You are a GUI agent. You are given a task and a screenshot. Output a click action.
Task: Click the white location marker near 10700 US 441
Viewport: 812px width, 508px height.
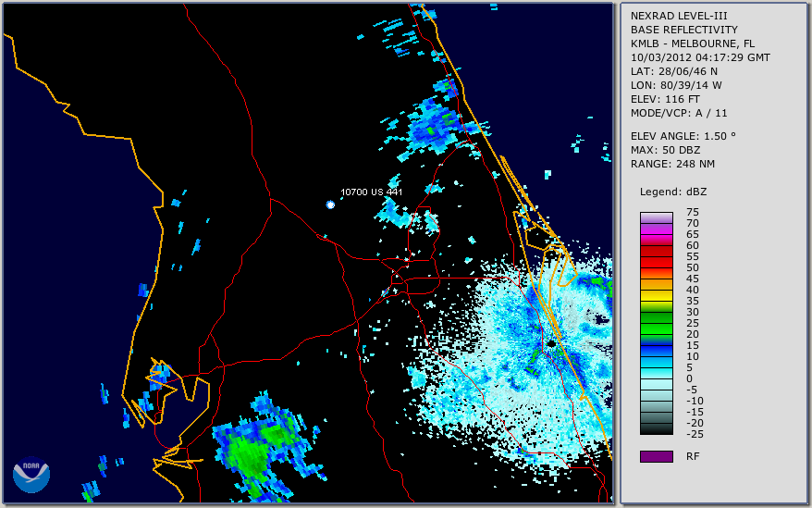[330, 204]
